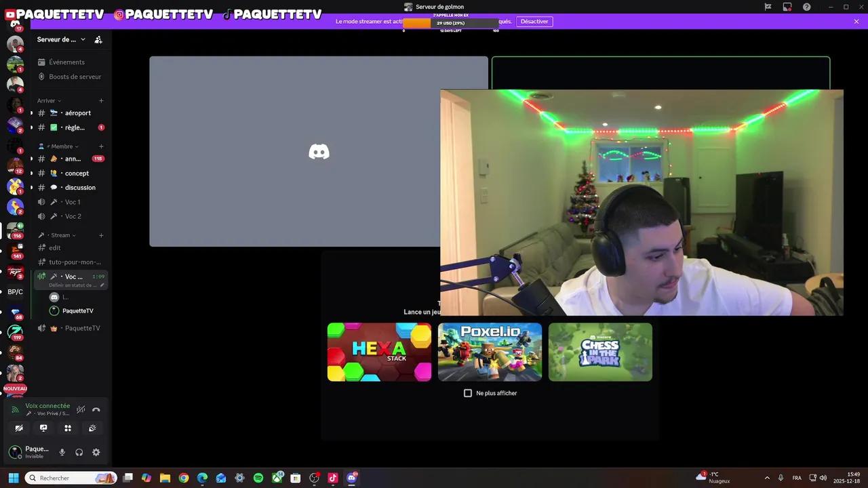Deafen audio with headphones icon
This screenshot has height=488, width=868.
79,452
